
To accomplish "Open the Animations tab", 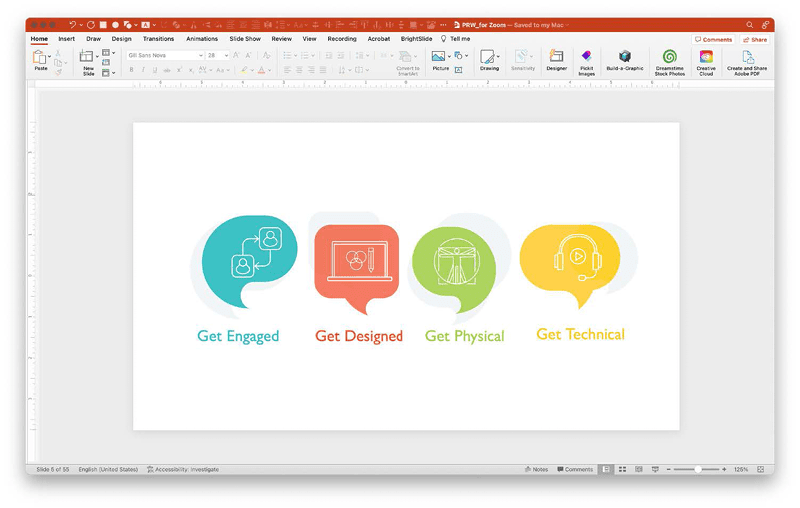I will 202,39.
